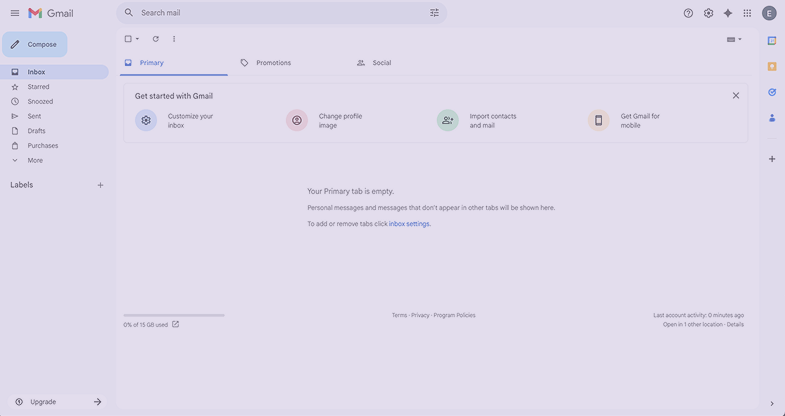Screen dimensions: 785x416
Task: Click Change profile image icon
Action: pos(297,120)
